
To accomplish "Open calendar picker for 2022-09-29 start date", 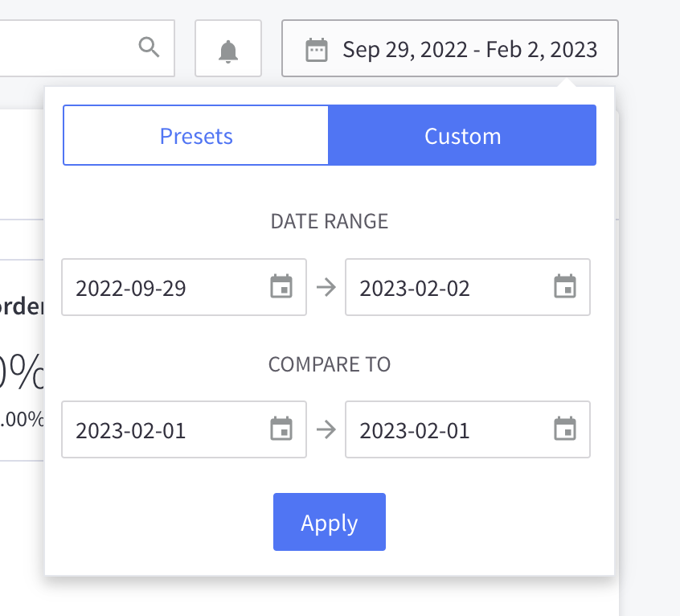I will tap(281, 287).
